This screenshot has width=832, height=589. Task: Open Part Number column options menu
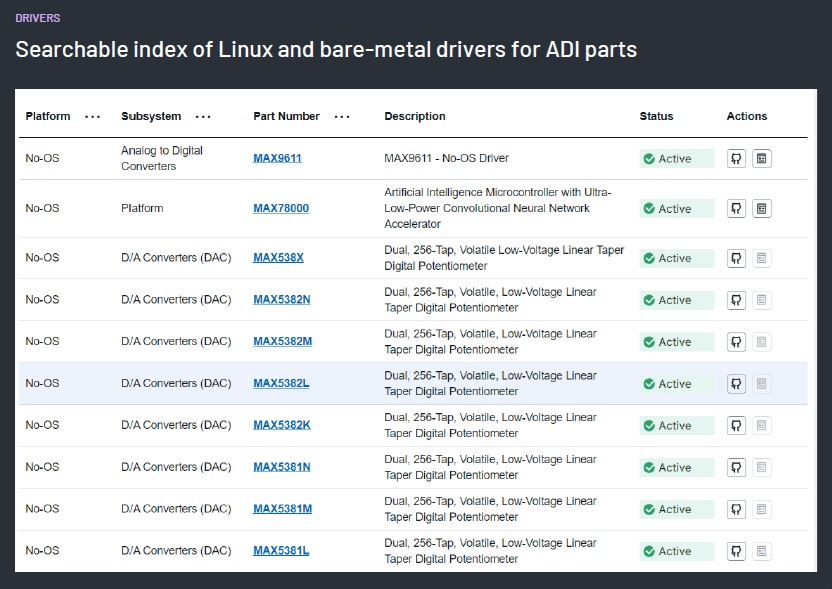pos(342,116)
